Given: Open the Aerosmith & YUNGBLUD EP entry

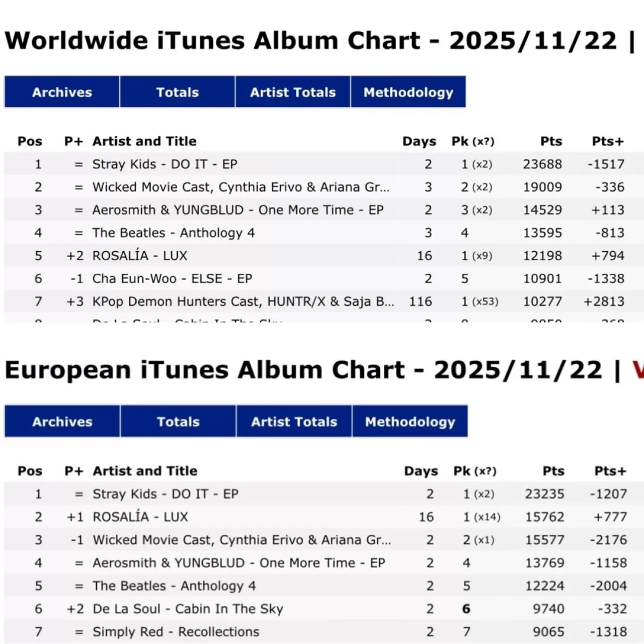Looking at the screenshot, I should click(238, 210).
